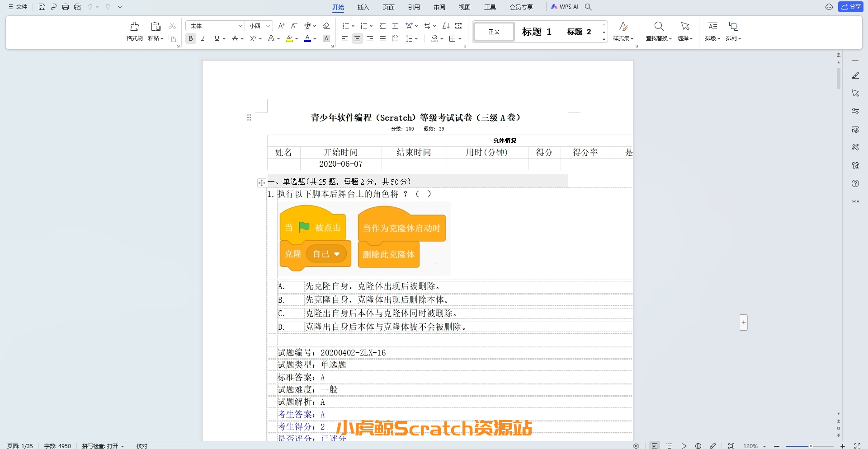868x449 pixels.
Task: Set Justify paragraph alignment
Action: 383,39
